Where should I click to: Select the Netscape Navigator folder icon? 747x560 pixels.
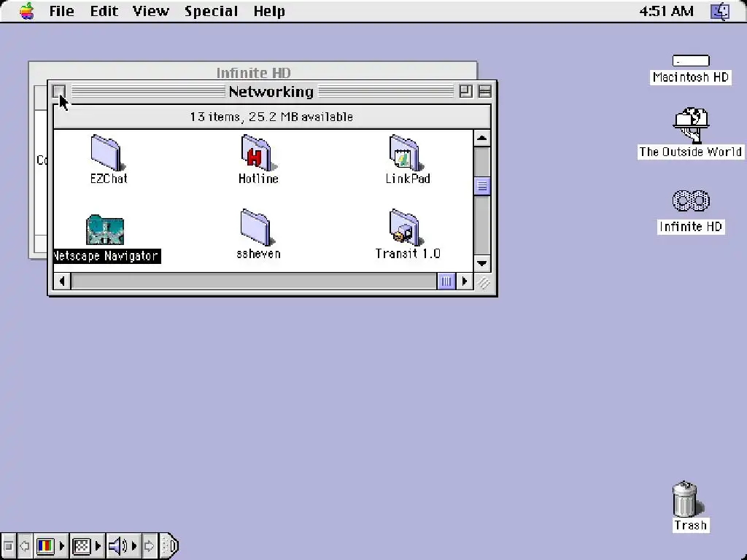click(x=105, y=230)
